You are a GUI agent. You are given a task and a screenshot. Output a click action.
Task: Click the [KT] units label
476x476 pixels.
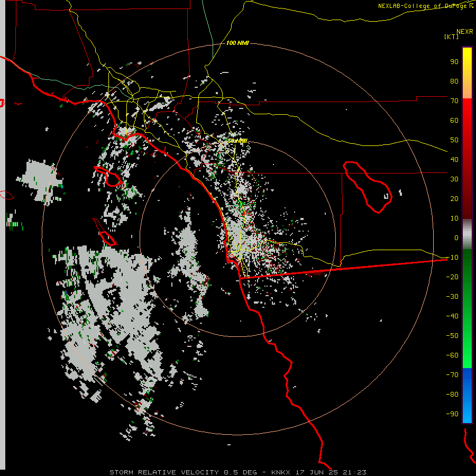(451, 36)
